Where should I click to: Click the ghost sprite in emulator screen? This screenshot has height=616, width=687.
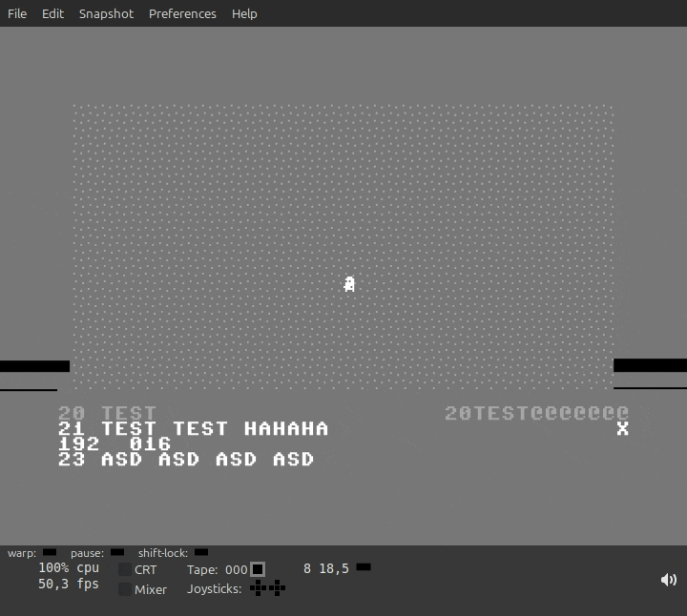pyautogui.click(x=349, y=284)
